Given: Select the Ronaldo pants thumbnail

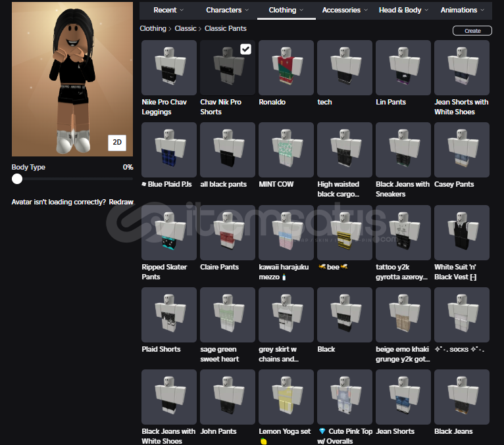Looking at the screenshot, I should [x=286, y=68].
